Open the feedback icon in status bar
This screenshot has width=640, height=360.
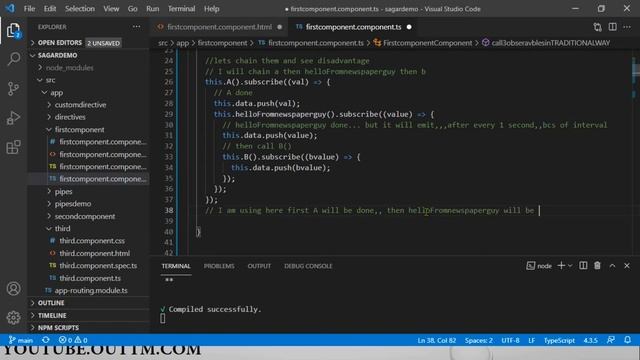pos(611,340)
